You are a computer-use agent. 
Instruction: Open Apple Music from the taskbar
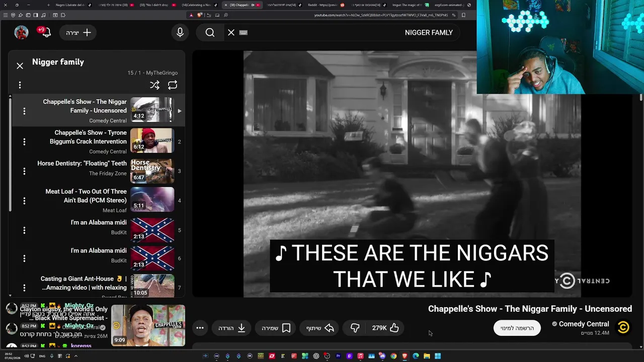point(360,356)
